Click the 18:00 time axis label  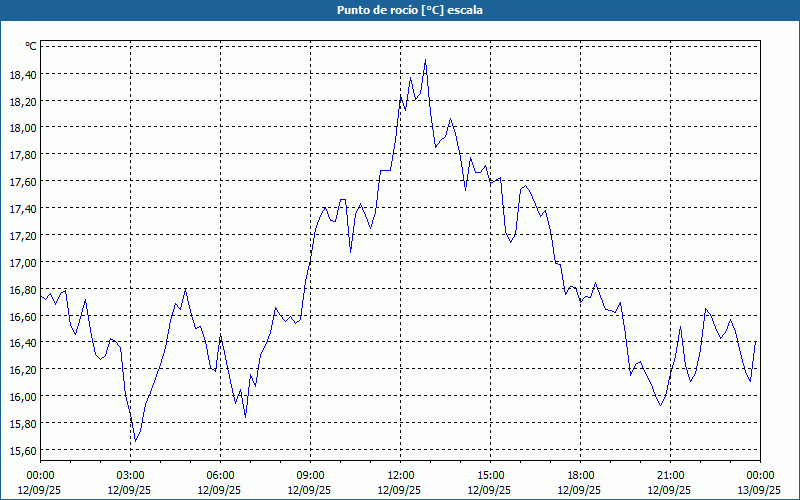[x=581, y=475]
